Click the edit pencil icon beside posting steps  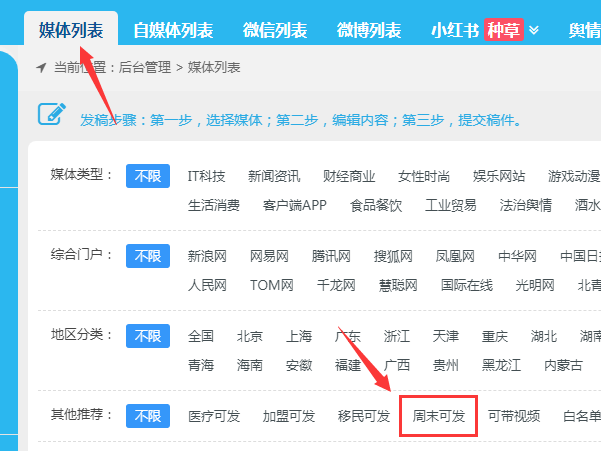[x=51, y=114]
